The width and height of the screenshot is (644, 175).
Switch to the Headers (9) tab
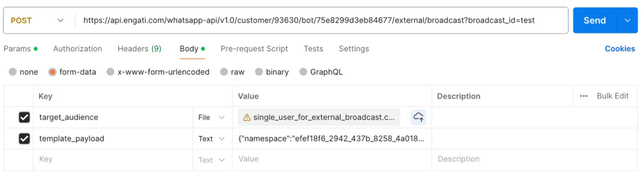click(139, 49)
